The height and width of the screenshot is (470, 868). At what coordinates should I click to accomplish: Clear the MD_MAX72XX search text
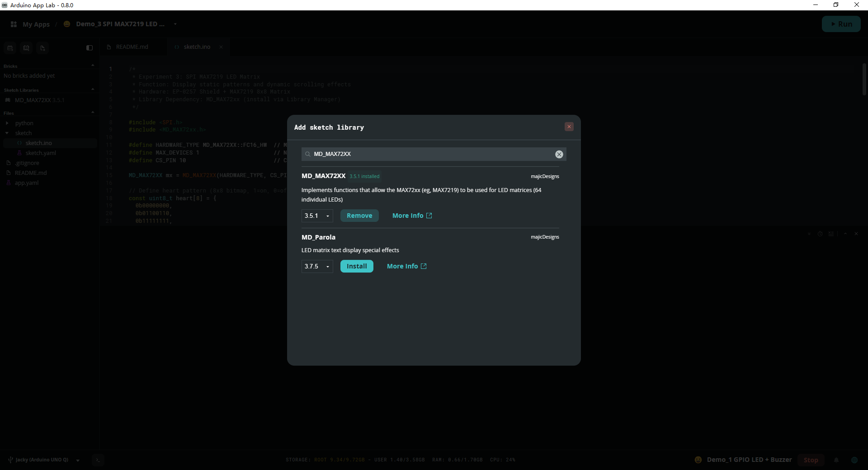[x=559, y=154]
